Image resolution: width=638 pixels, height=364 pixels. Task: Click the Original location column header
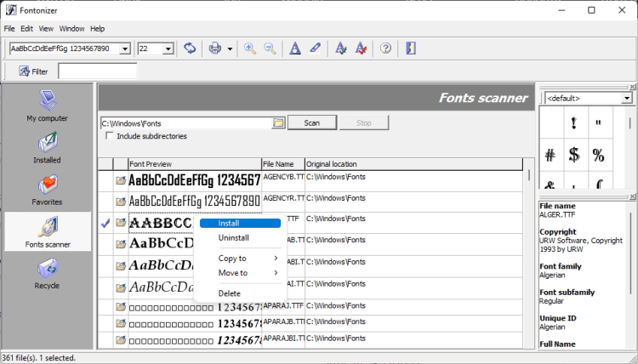click(413, 164)
